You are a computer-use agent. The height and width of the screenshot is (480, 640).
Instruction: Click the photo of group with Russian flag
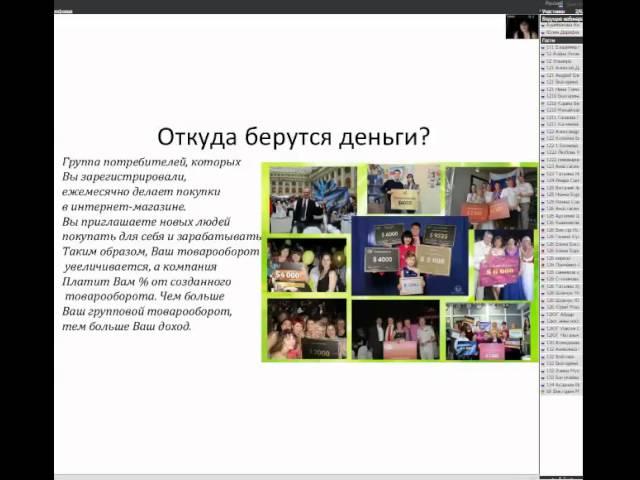(x=491, y=198)
